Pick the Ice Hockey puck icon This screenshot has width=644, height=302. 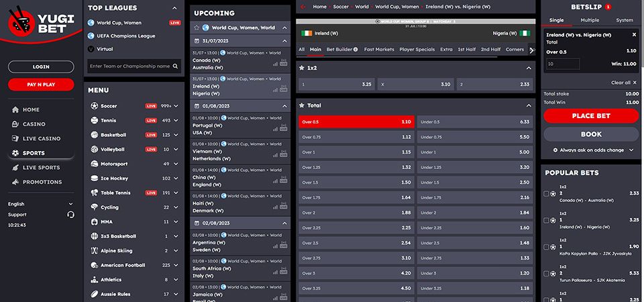pos(94,179)
